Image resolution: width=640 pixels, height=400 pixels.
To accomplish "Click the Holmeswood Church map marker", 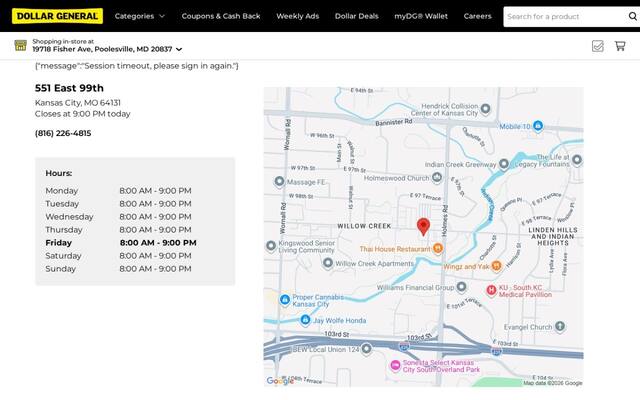I will point(437,177).
